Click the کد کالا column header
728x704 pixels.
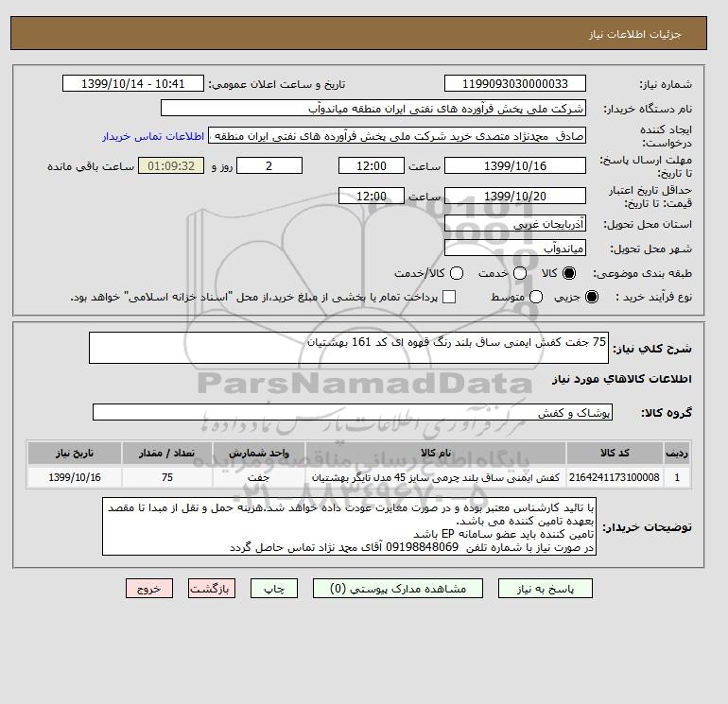(615, 453)
